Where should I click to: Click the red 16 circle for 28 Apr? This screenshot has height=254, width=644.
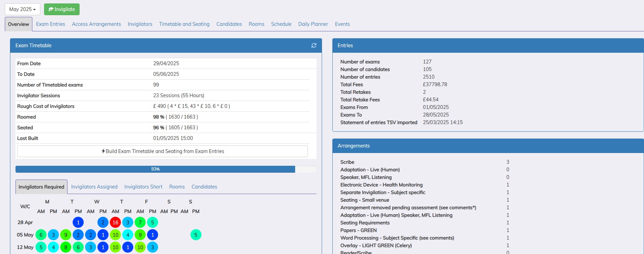tap(115, 223)
